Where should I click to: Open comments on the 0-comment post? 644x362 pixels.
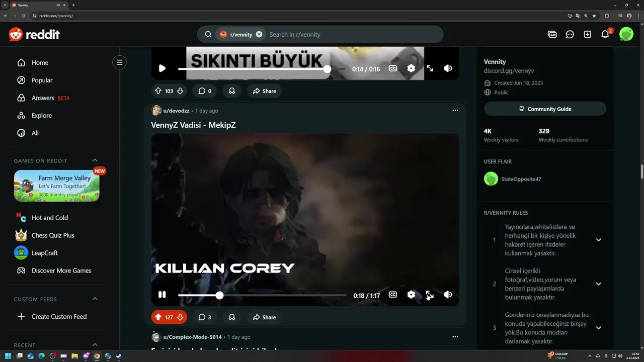205,91
